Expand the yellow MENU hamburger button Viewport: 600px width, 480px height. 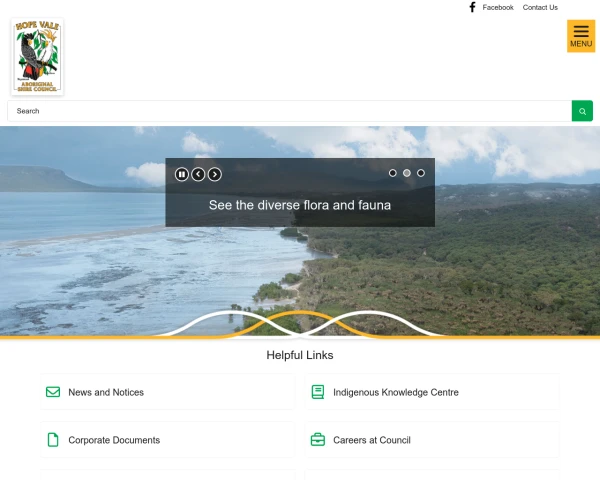[x=581, y=36]
